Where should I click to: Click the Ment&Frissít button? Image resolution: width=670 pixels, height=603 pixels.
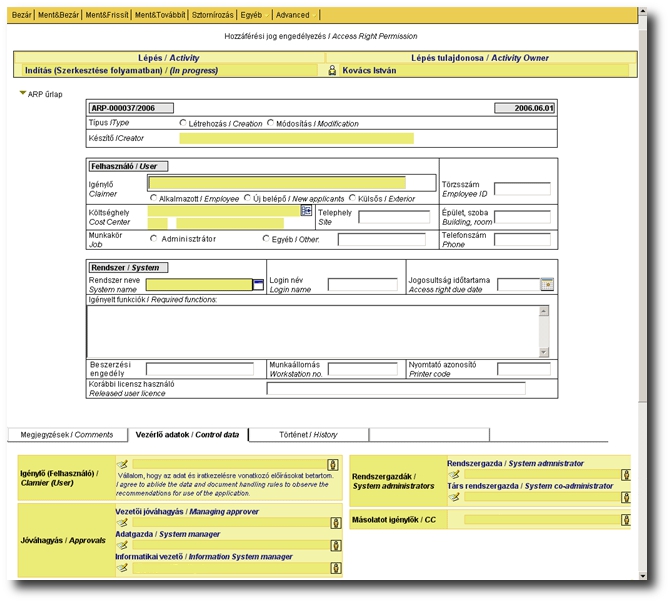point(107,15)
